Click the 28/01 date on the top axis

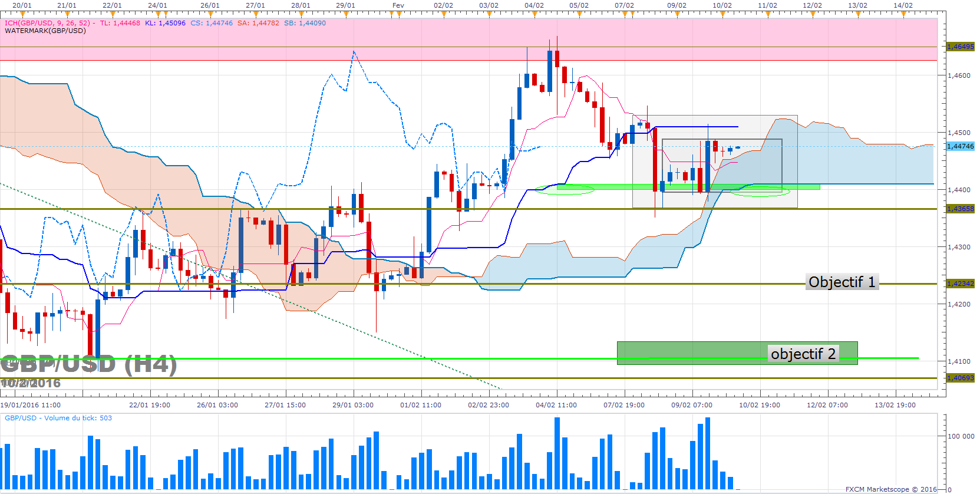pos(301,5)
